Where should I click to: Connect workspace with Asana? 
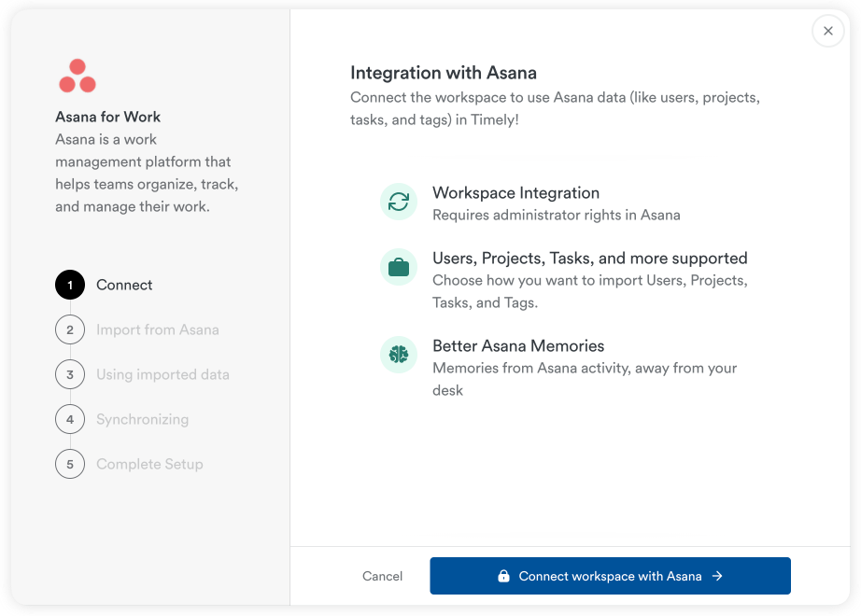click(x=610, y=576)
